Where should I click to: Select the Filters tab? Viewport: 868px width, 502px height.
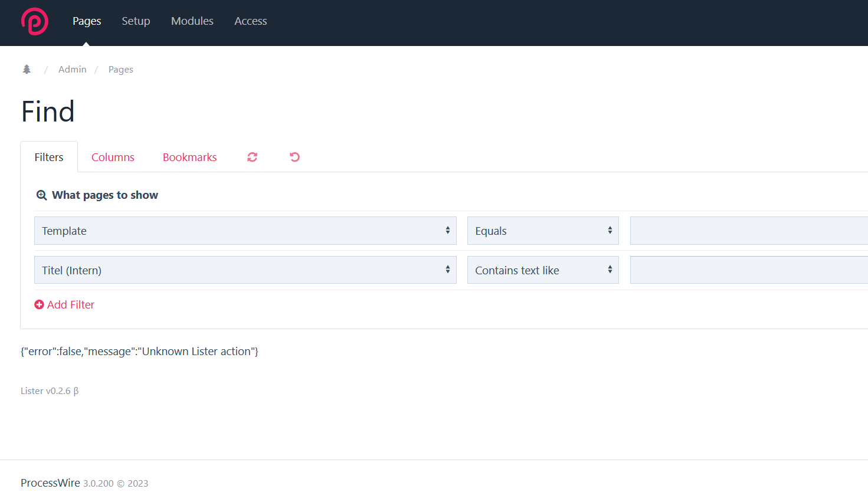pos(49,158)
